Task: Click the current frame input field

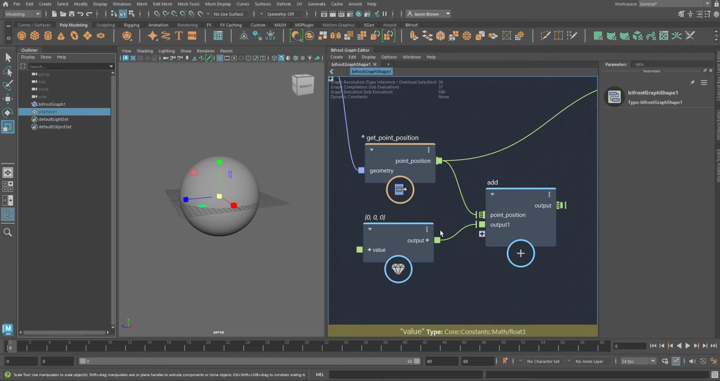Action: (x=630, y=346)
